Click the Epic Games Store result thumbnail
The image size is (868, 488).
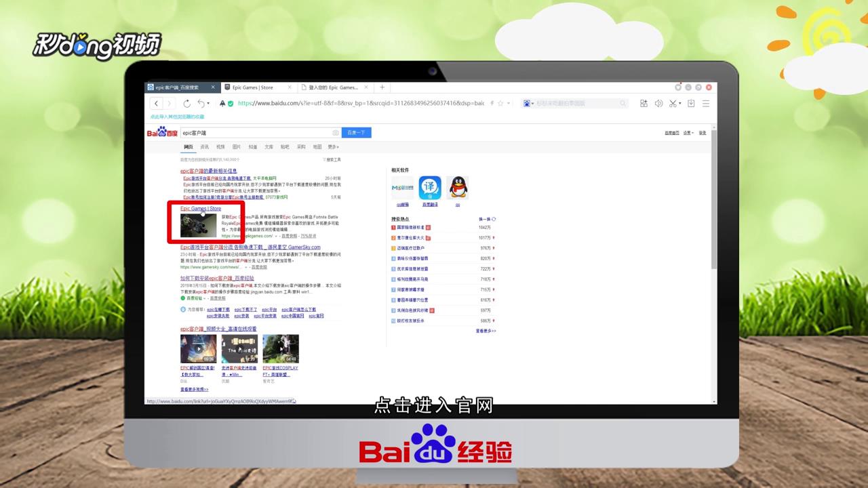(x=199, y=226)
